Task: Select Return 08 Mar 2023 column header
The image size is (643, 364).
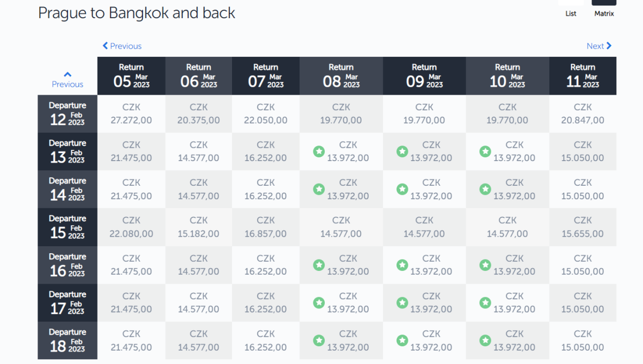Action: [x=341, y=75]
